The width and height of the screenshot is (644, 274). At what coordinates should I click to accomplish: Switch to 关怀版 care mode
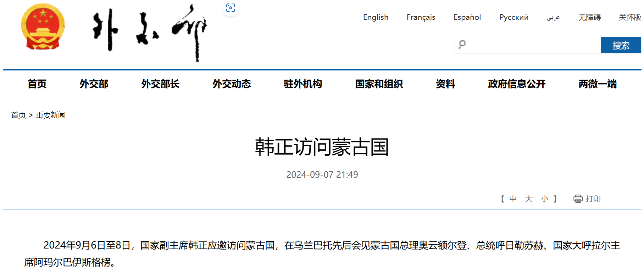(630, 17)
